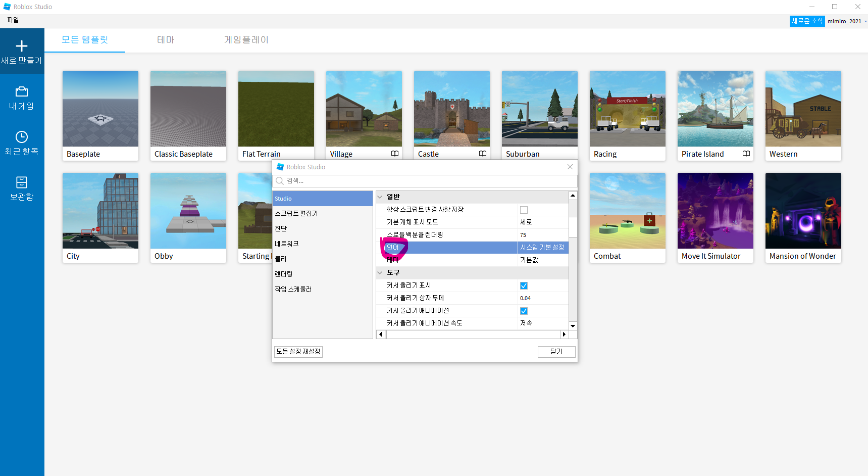
Task: Open 커서 올리기 애니메이션 속도 value 저속
Action: (543, 323)
